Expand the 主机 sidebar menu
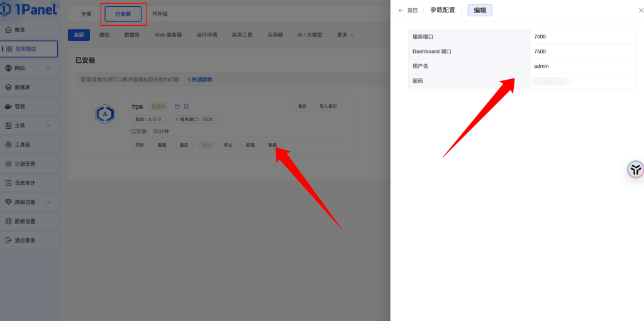 (x=28, y=125)
